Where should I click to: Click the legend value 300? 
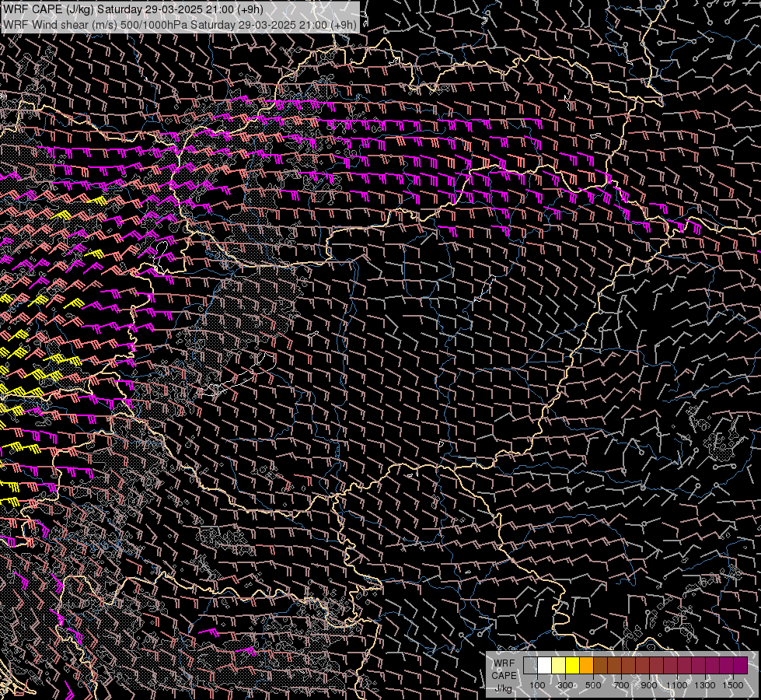coord(565,685)
